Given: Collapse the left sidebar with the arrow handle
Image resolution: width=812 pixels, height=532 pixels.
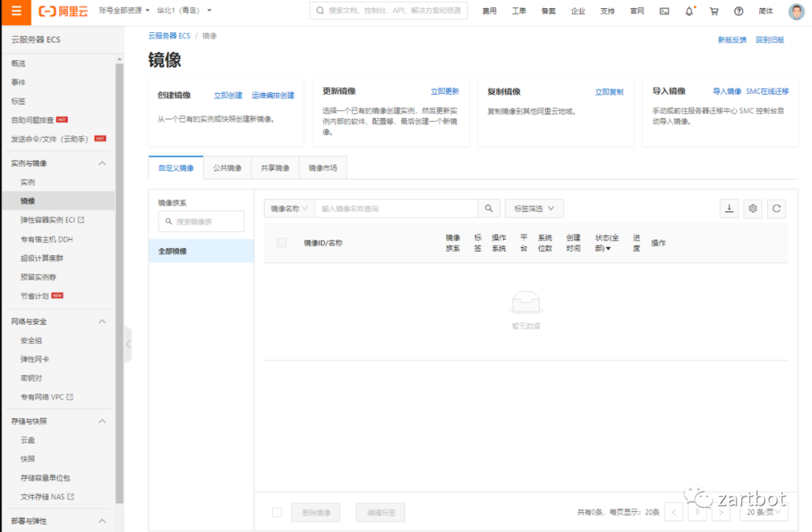Looking at the screenshot, I should coord(129,344).
